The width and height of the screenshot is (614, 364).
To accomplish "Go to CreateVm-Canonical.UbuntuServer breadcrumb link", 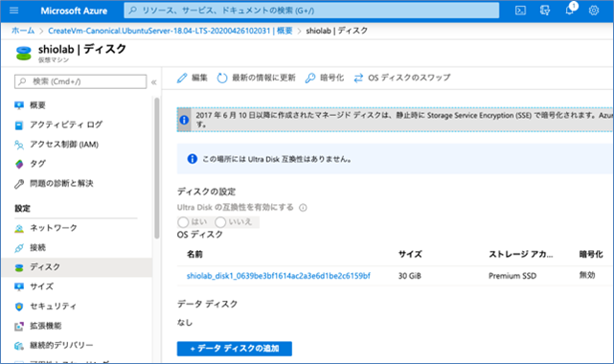I will coord(170,31).
